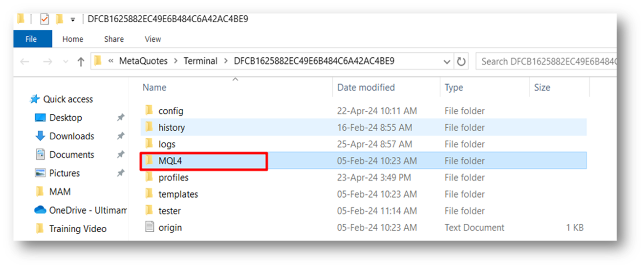Click the MQL4 folder icon
Image resolution: width=644 pixels, height=268 pixels.
point(149,161)
